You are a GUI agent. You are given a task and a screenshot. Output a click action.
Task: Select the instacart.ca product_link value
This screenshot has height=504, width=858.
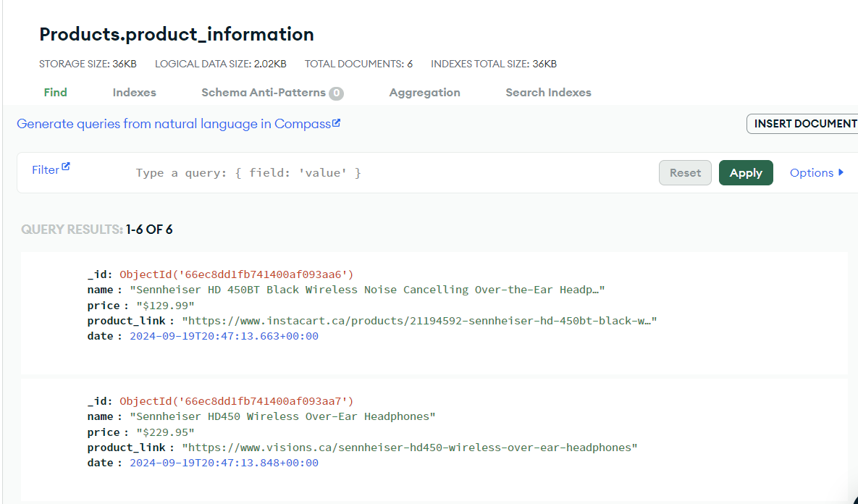[x=419, y=321]
